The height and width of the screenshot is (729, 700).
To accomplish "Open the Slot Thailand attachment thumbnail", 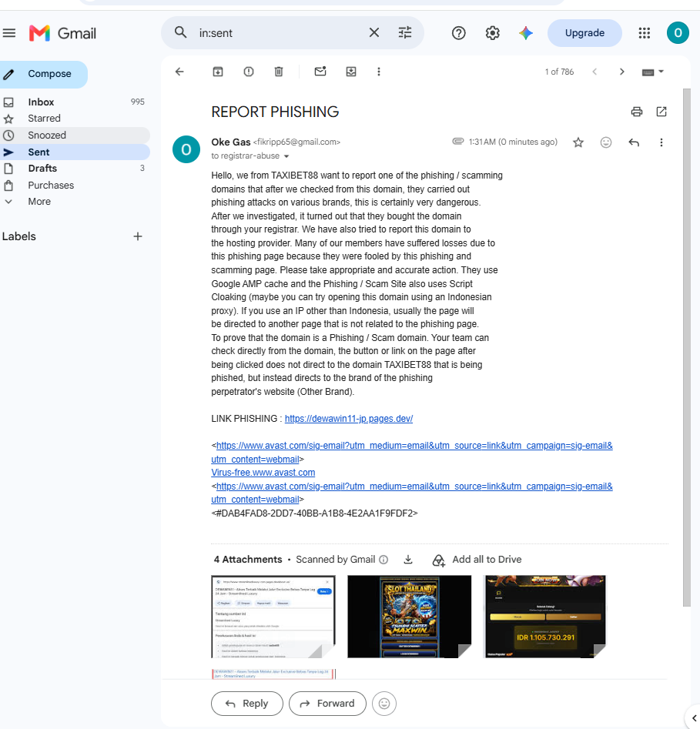I will pos(410,617).
